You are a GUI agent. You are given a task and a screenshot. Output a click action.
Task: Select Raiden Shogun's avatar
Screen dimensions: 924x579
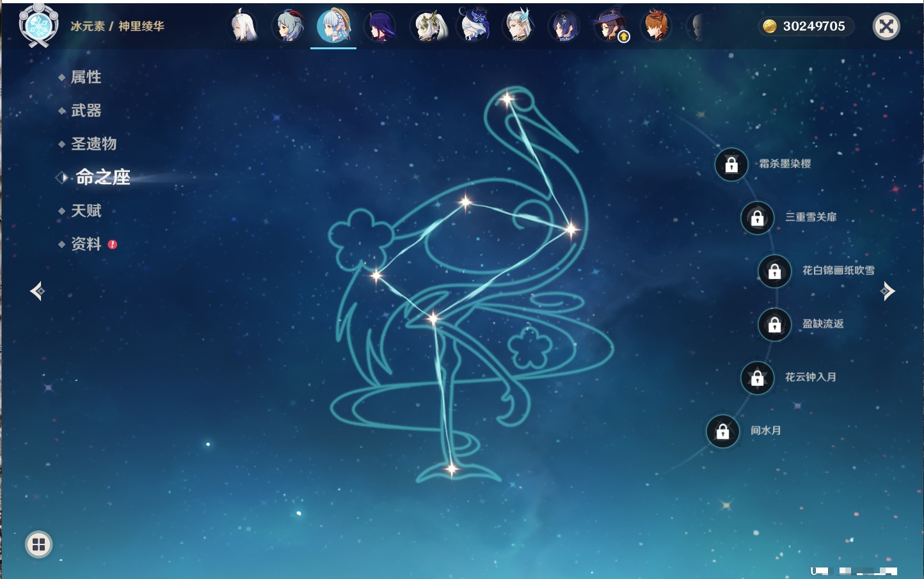coord(381,27)
